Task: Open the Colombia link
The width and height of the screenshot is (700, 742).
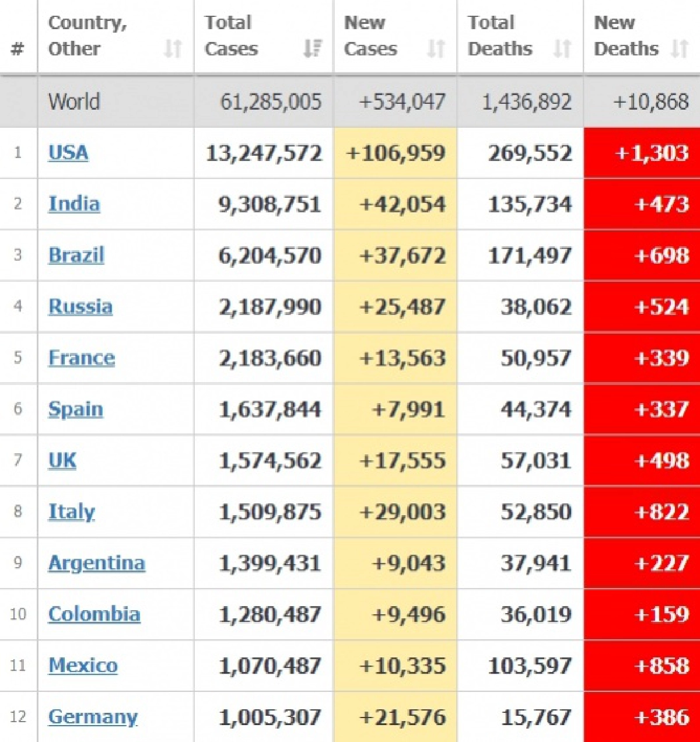Action: (x=94, y=614)
